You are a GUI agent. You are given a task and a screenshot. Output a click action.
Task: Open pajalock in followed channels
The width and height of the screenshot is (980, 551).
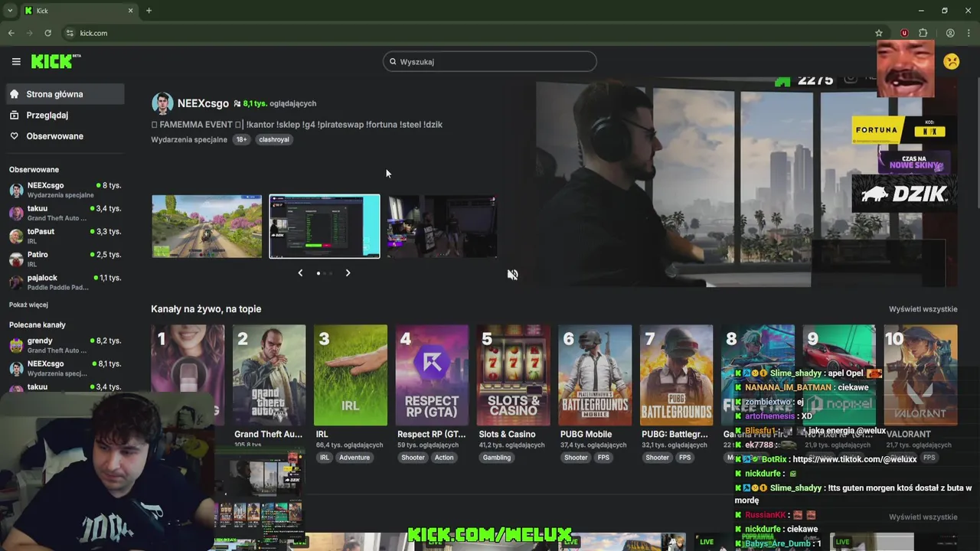64,282
